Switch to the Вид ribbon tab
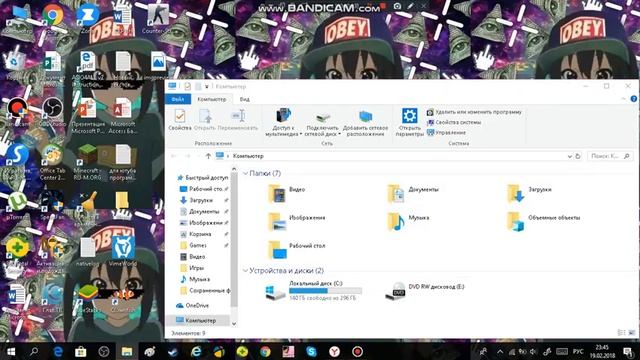Image resolution: width=640 pixels, height=360 pixels. pos(244,99)
